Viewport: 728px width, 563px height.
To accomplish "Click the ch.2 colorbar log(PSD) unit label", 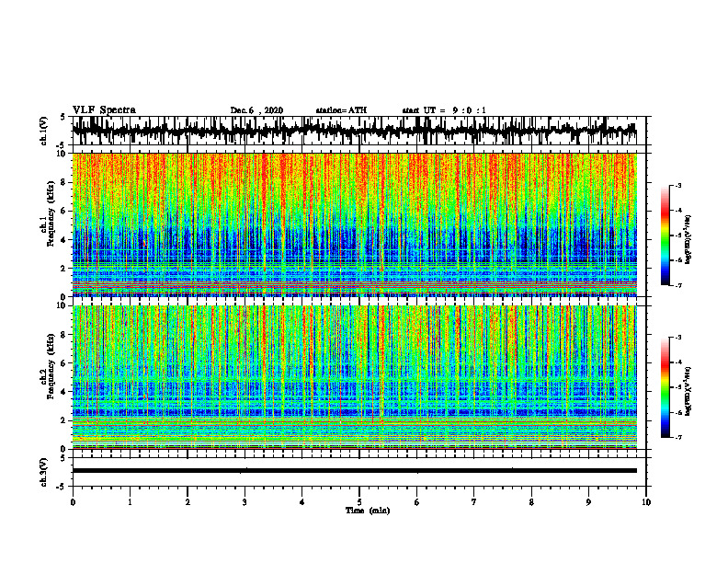I will pos(688,391).
